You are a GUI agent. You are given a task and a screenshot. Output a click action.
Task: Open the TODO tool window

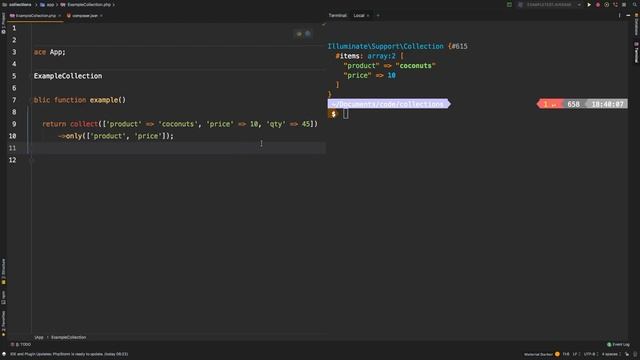(21, 344)
